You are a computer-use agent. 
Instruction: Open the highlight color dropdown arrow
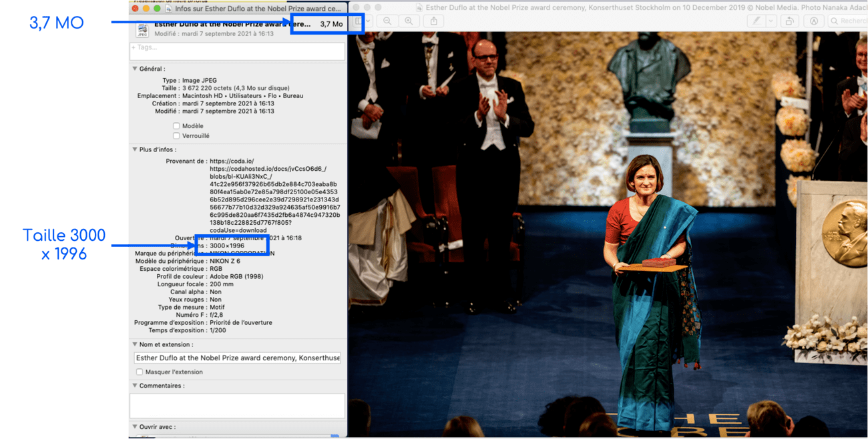point(771,21)
